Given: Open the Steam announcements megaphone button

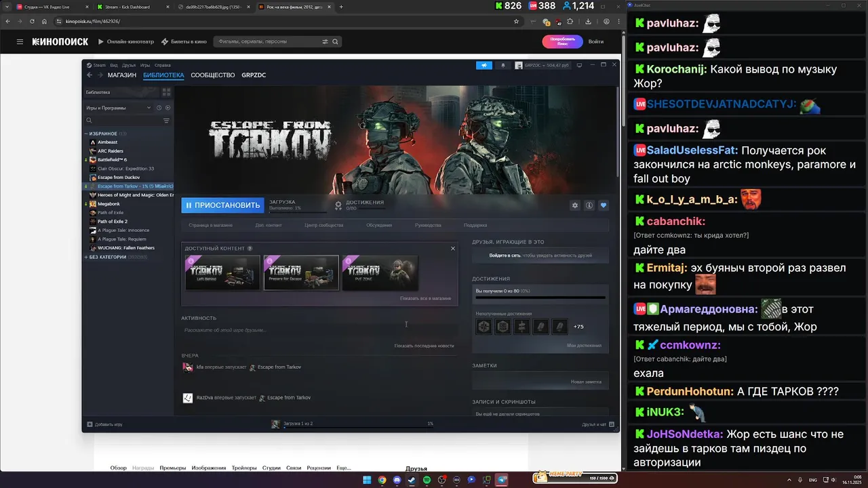Looking at the screenshot, I should 484,65.
